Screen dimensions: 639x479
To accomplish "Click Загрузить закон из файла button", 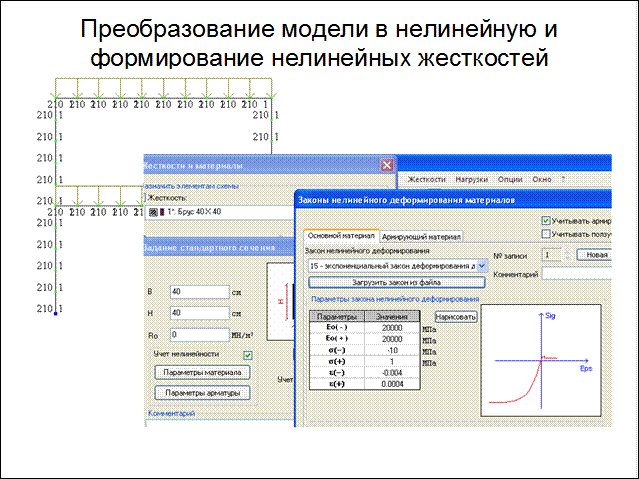I will click(397, 282).
